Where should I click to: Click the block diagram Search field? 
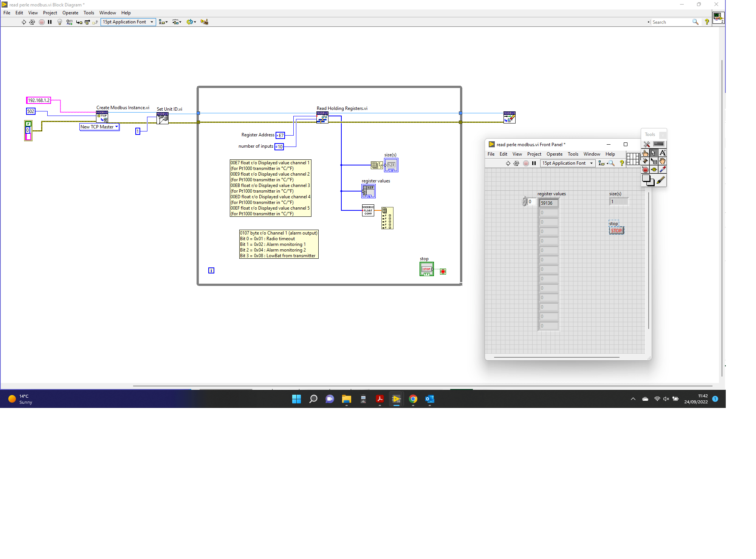point(671,22)
